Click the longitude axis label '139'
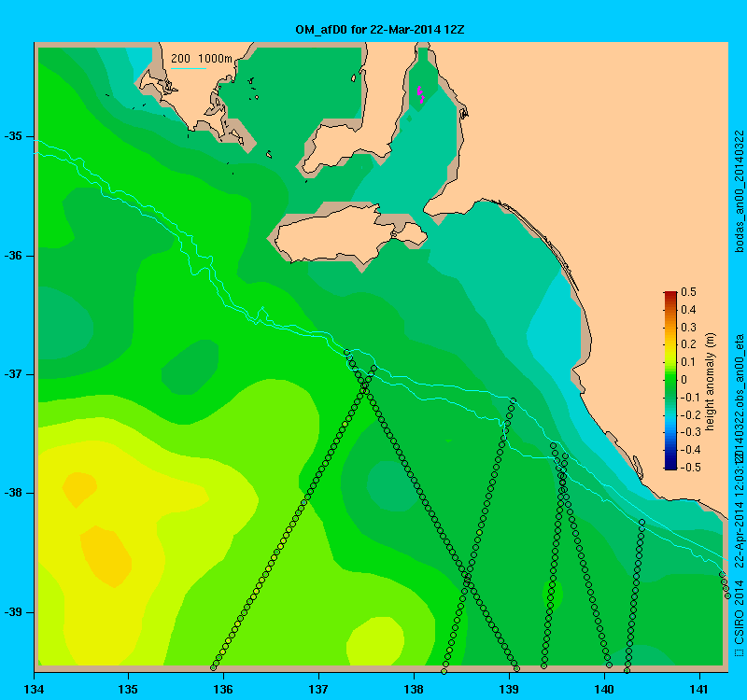Viewport: 747px width, 700px height. tap(509, 689)
